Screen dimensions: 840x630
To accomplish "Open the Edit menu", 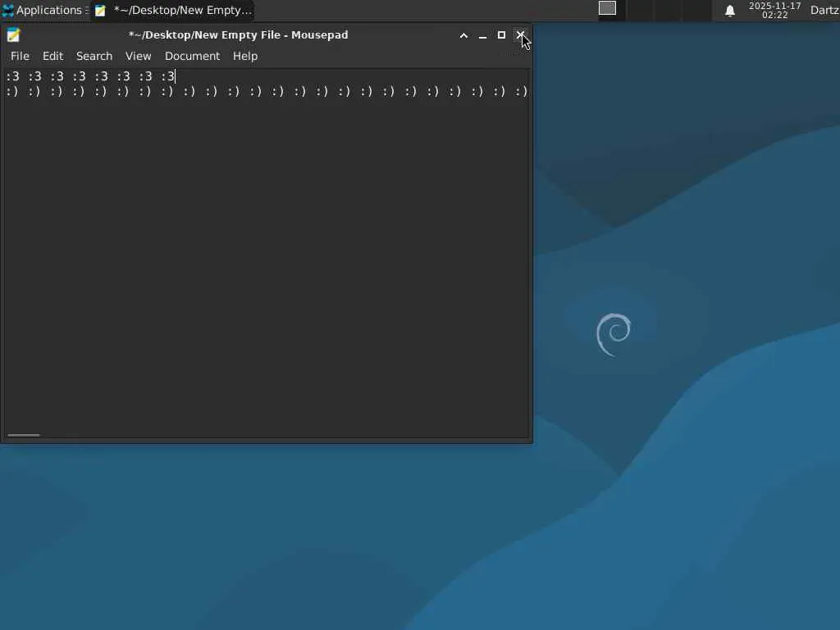I will coord(52,57).
